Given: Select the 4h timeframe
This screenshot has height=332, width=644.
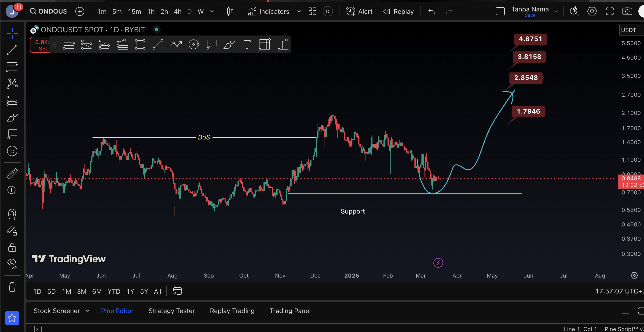Looking at the screenshot, I should coord(178,11).
